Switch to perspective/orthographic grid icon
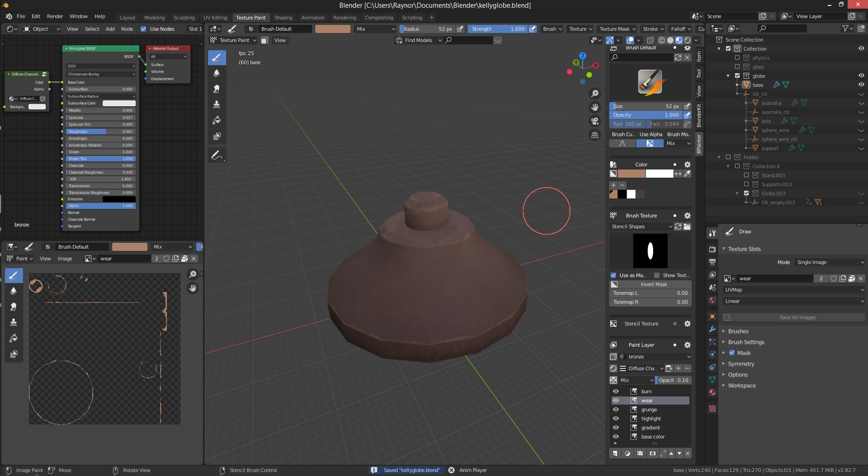This screenshot has width=868, height=476. coord(595,135)
